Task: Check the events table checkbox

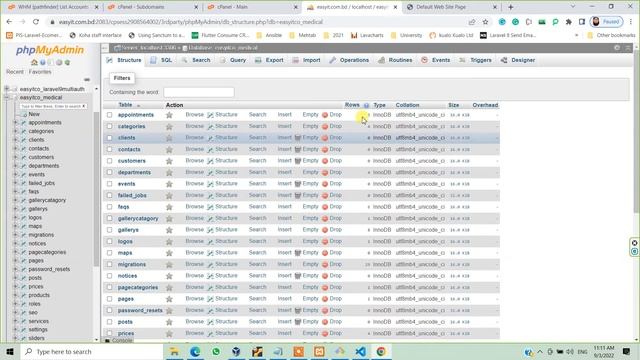Action: [109, 184]
